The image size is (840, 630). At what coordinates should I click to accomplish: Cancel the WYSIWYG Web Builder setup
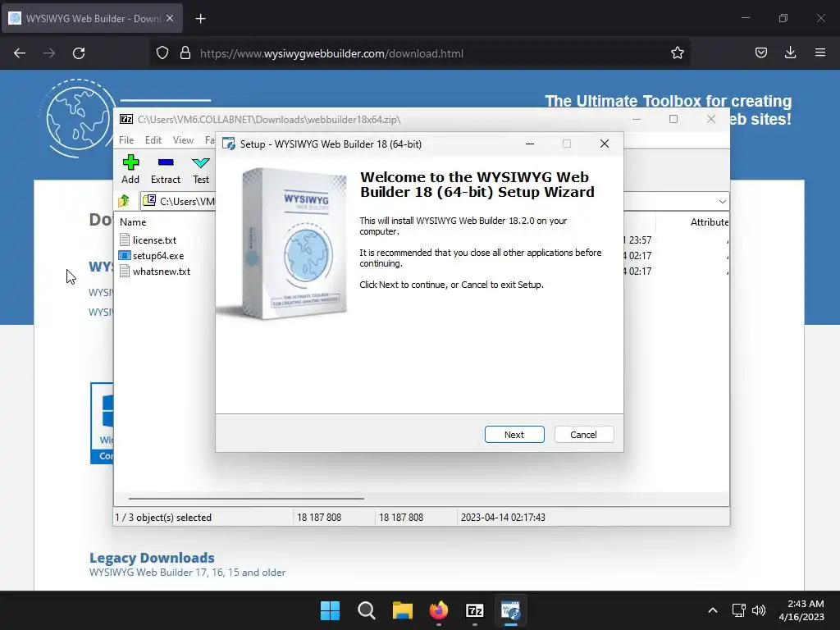[584, 435]
